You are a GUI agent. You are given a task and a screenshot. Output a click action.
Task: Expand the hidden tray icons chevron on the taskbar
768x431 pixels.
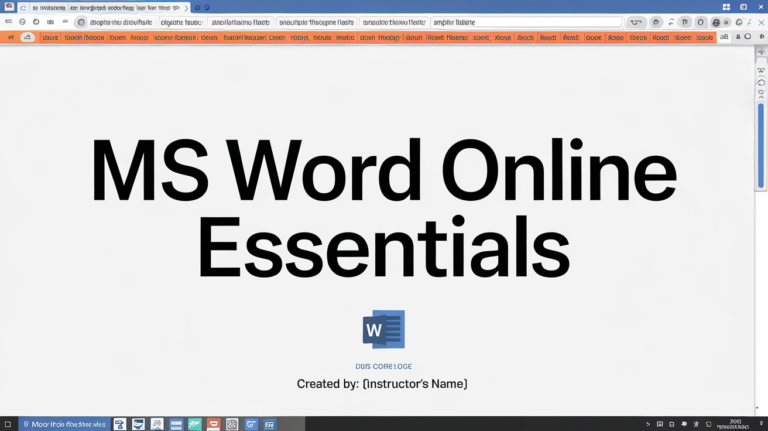[x=648, y=424]
